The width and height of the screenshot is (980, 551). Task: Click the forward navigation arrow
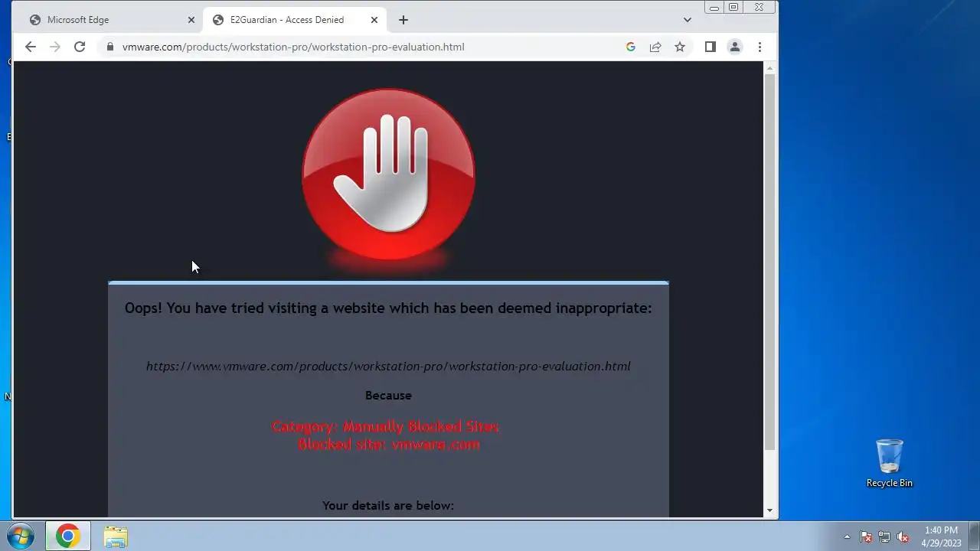(54, 47)
